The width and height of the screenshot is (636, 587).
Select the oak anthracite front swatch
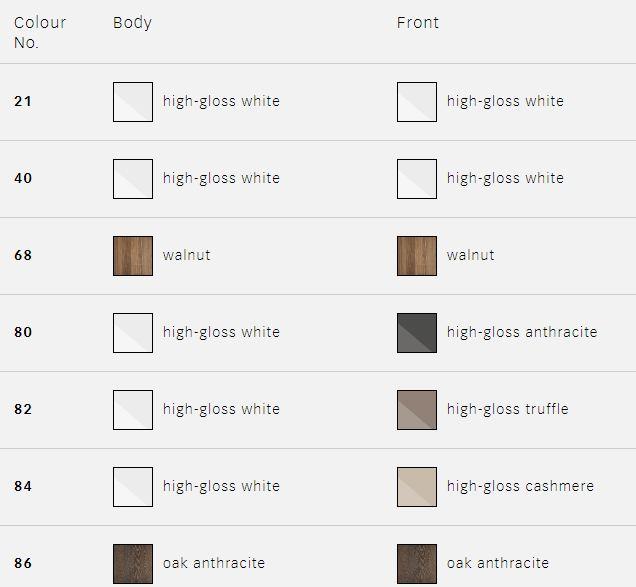coord(417,564)
